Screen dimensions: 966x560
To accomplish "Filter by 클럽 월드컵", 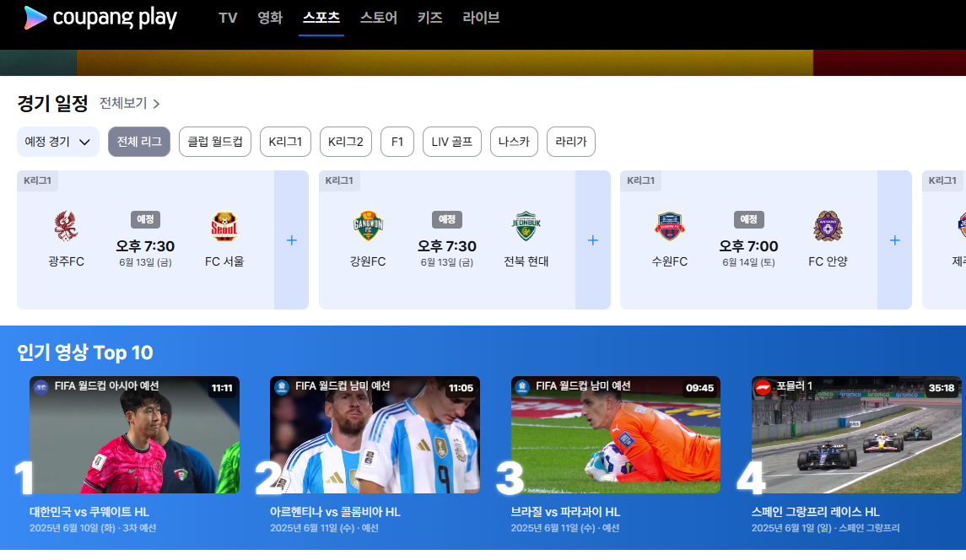I will pos(215,142).
